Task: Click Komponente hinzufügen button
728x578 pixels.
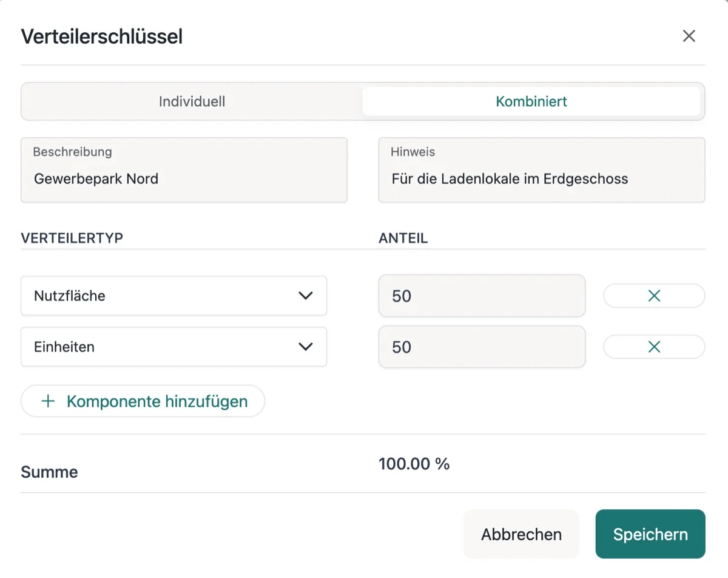Action: (143, 401)
